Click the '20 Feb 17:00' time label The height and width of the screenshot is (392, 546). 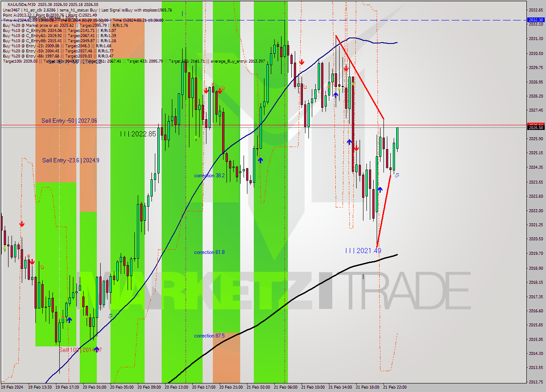point(204,387)
